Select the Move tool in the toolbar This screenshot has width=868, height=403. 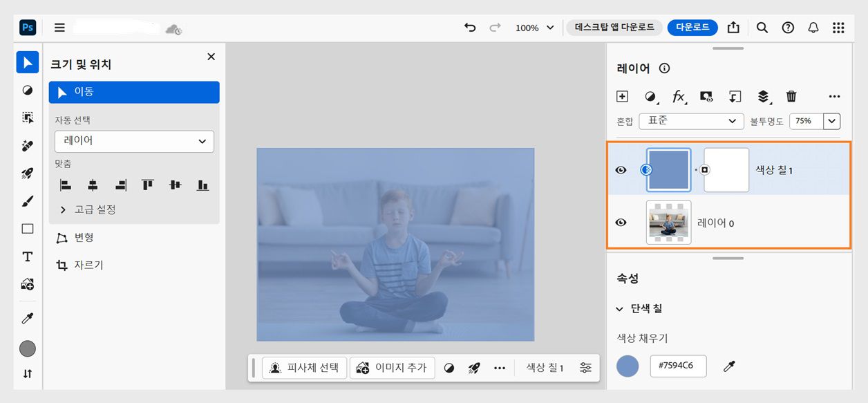[x=27, y=62]
